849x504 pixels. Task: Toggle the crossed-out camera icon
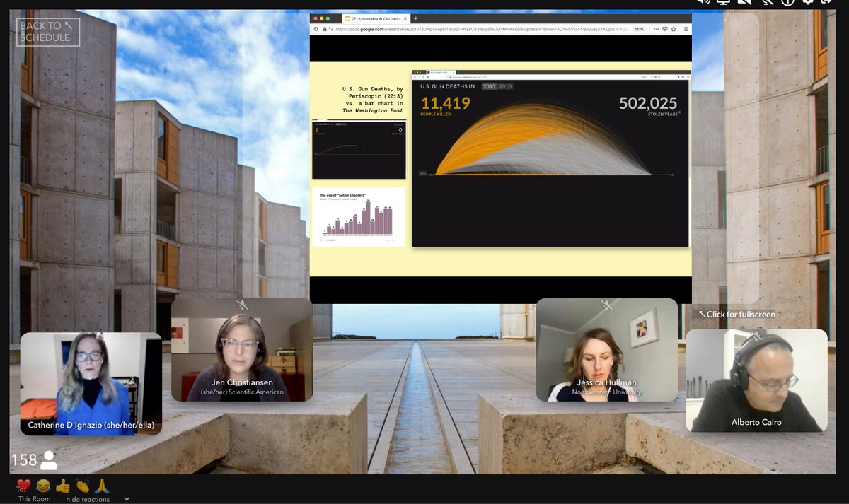pyautogui.click(x=746, y=2)
